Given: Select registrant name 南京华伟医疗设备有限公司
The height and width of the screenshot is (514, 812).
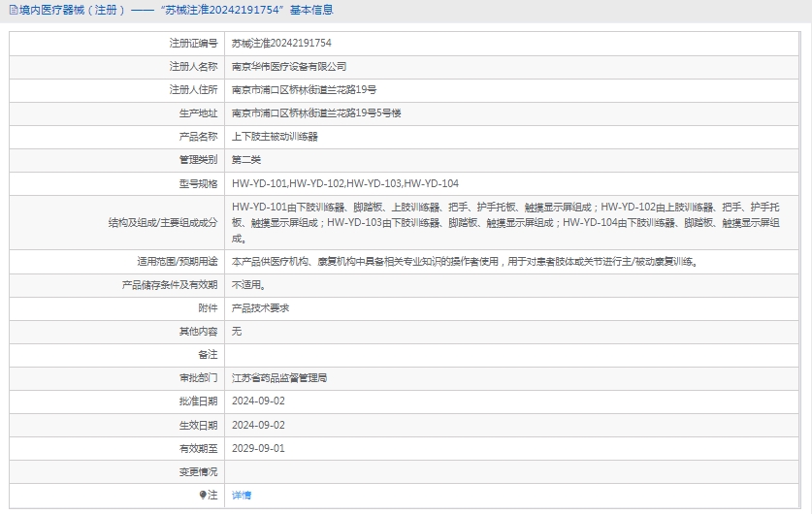Looking at the screenshot, I should (289, 67).
